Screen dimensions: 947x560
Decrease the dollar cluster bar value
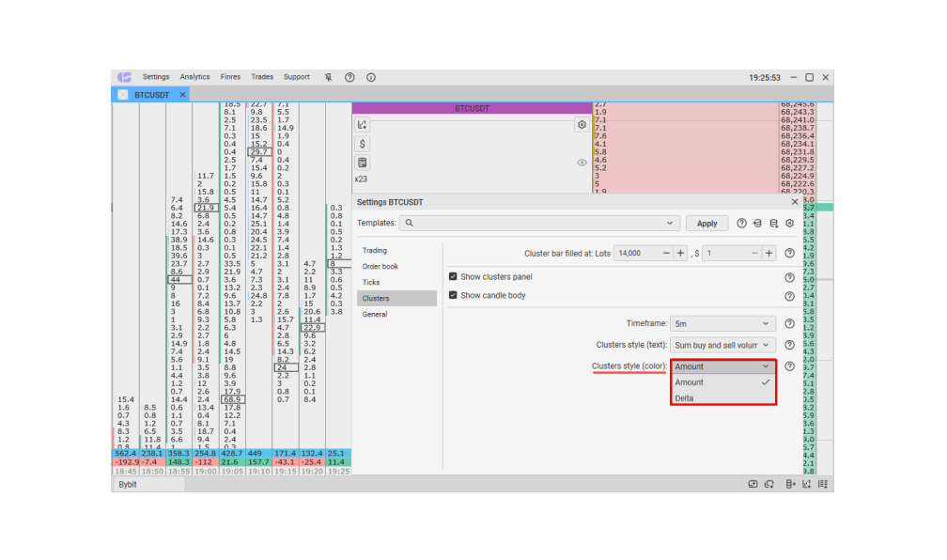pos(755,253)
